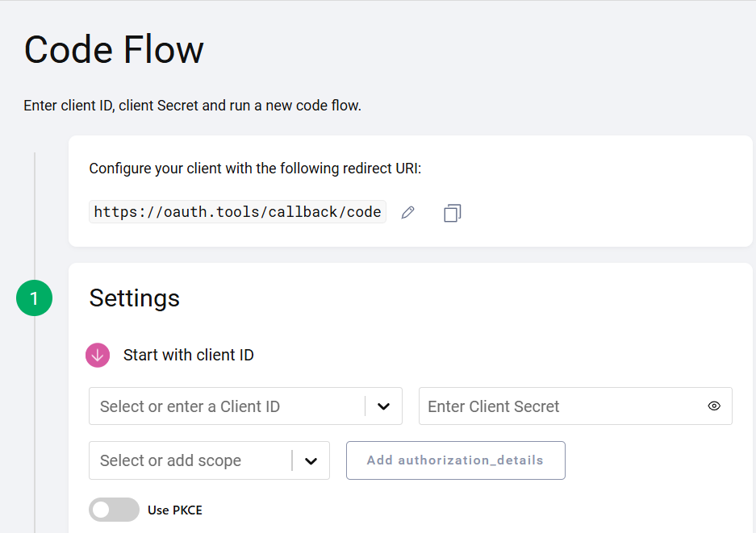Copy the redirect URI with the copy icon
The image size is (756, 533).
pos(452,213)
